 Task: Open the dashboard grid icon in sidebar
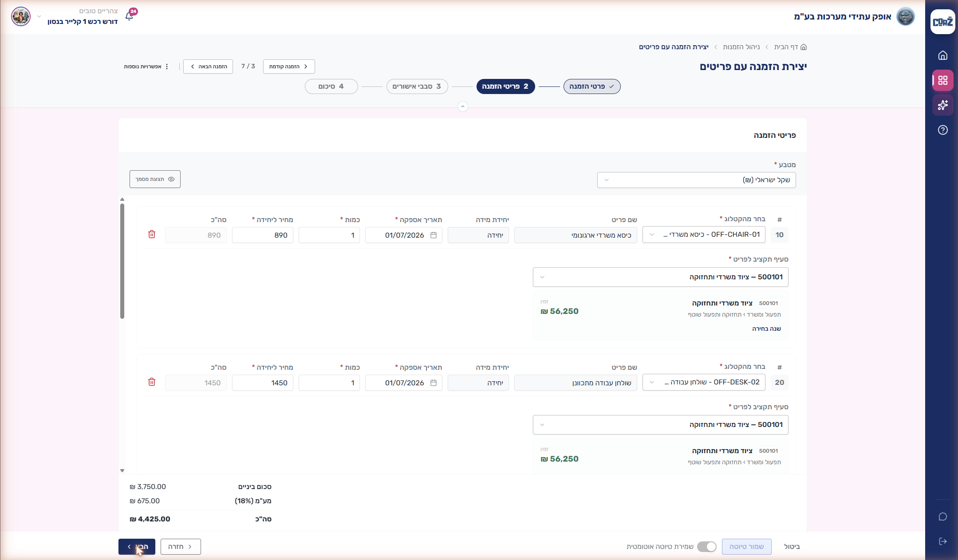click(942, 80)
